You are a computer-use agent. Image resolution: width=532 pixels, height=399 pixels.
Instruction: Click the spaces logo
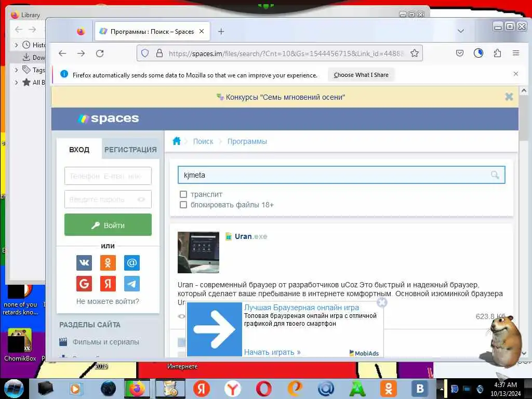(108, 118)
